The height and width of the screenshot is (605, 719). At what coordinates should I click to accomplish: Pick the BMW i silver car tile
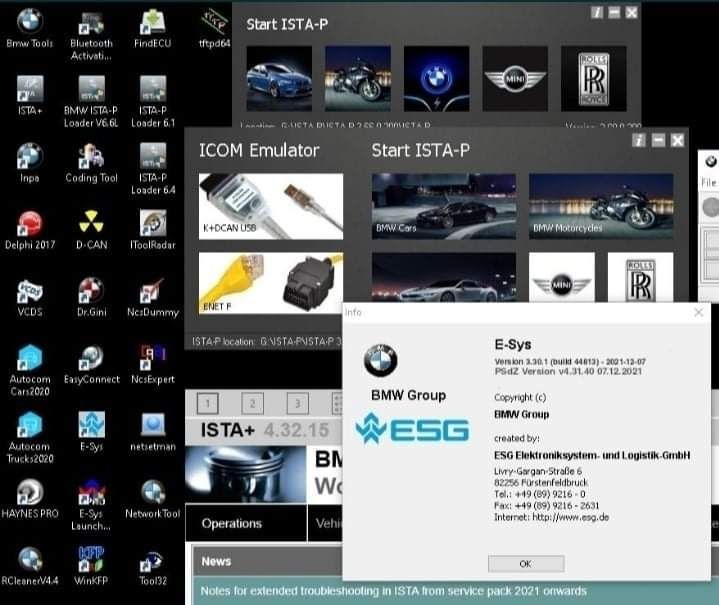click(x=443, y=277)
